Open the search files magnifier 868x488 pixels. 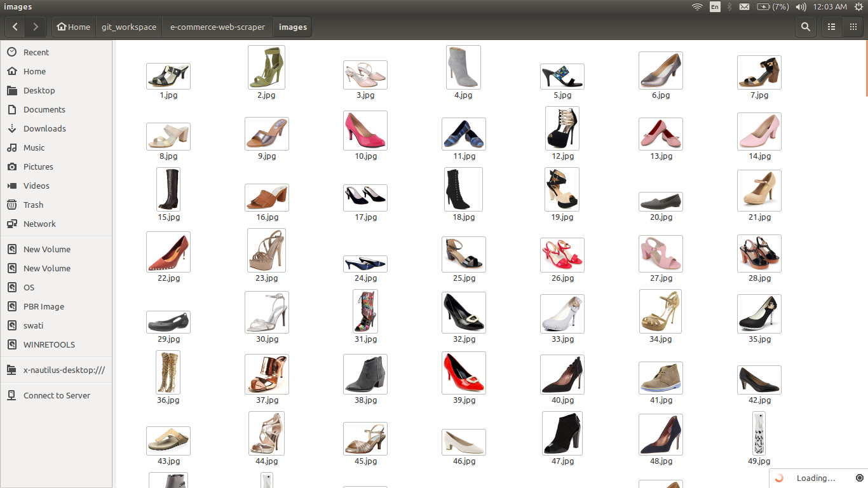[x=806, y=27]
